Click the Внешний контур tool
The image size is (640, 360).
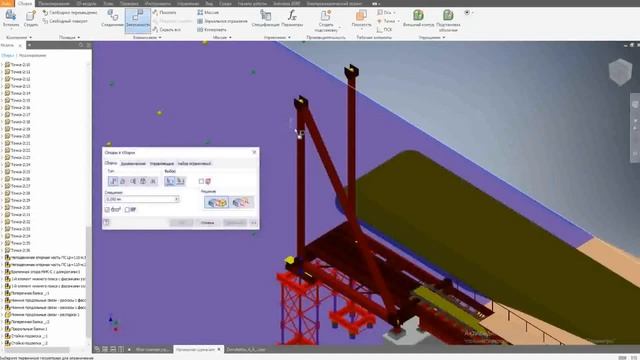pyautogui.click(x=418, y=18)
